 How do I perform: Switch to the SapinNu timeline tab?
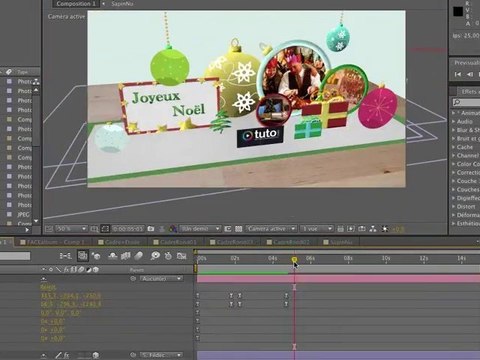[338, 242]
